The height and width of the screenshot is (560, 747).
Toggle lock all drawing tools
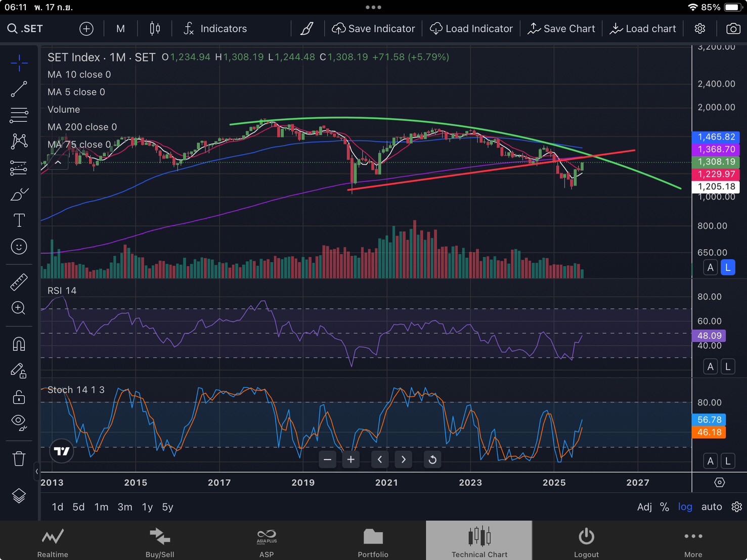tap(19, 397)
